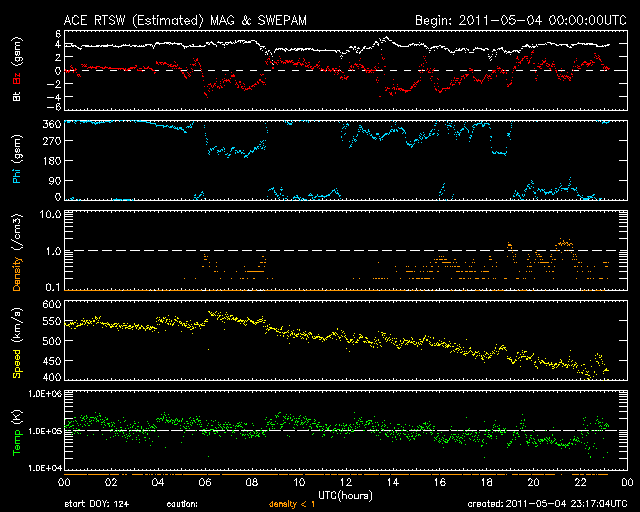
Task: Click the '1.0' tick on Density axis
Action: tap(53, 251)
